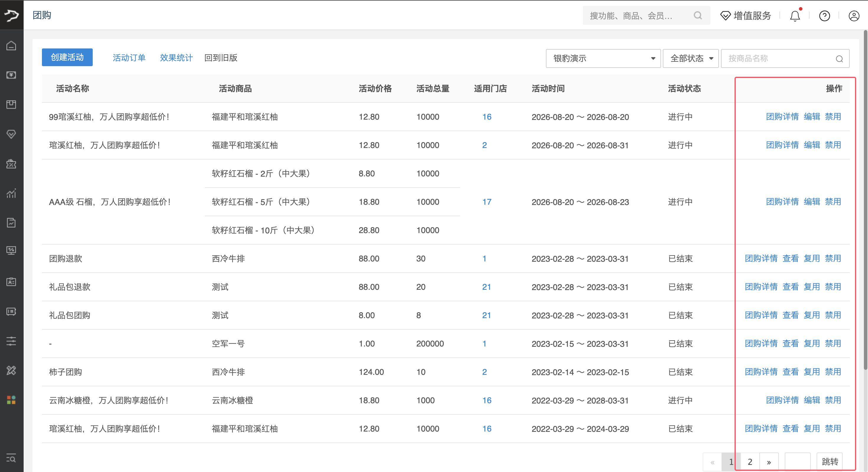
Task: Click the search icon in product name field
Action: (839, 59)
